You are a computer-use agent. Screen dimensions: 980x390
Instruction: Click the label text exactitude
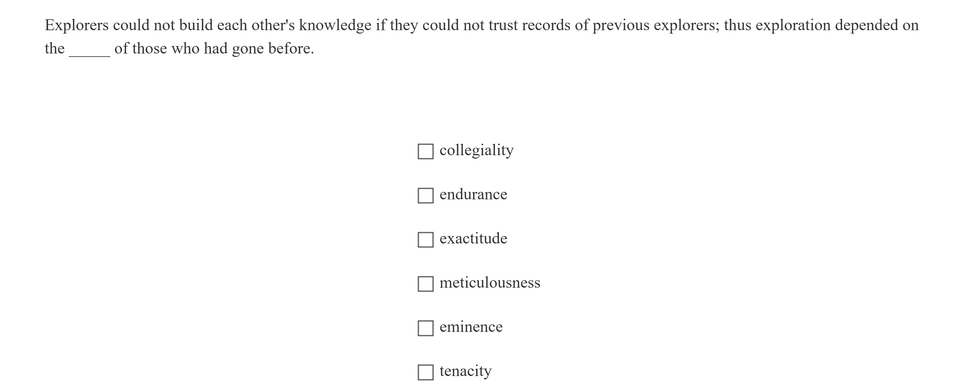pyautogui.click(x=473, y=239)
